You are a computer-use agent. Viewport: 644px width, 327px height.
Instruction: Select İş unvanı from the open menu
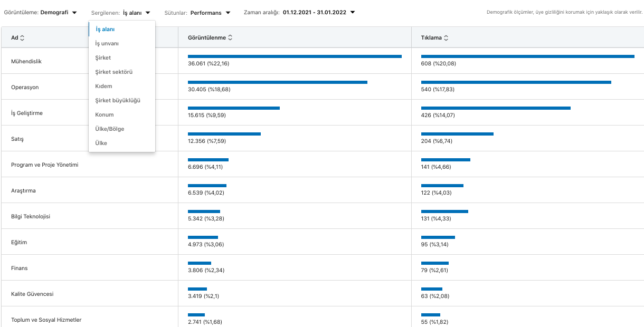pos(107,43)
